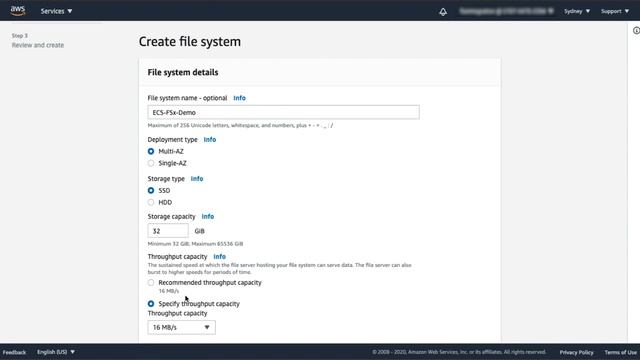Choose HDD storage type
Screen dimensions: 640x360
tap(151, 202)
